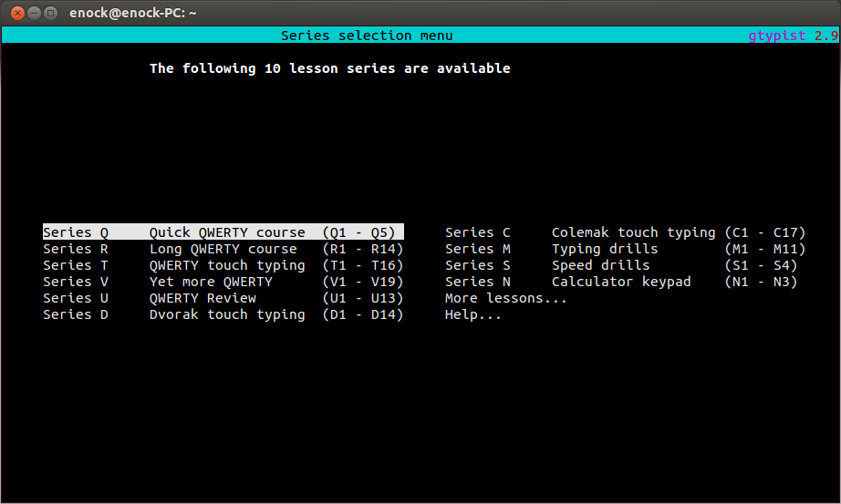Choose Series T QWERTY touch typing
Image resolution: width=841 pixels, height=504 pixels.
(x=223, y=265)
